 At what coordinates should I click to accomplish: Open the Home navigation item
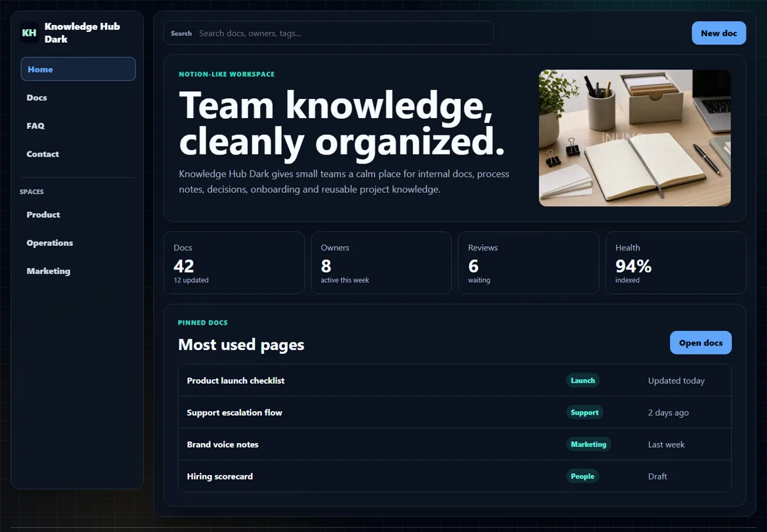pyautogui.click(x=78, y=69)
